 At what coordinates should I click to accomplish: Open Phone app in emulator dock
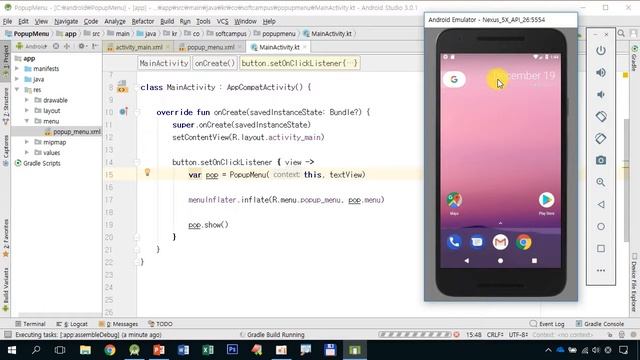pyautogui.click(x=454, y=242)
